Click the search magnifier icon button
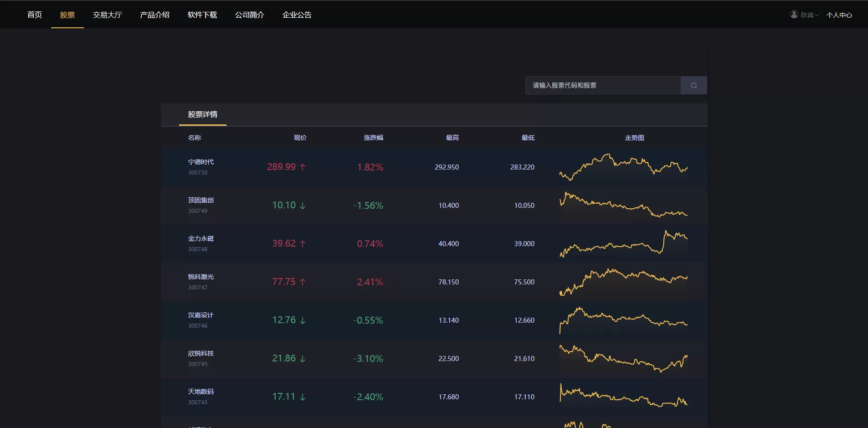This screenshot has width=868, height=428. [x=693, y=85]
